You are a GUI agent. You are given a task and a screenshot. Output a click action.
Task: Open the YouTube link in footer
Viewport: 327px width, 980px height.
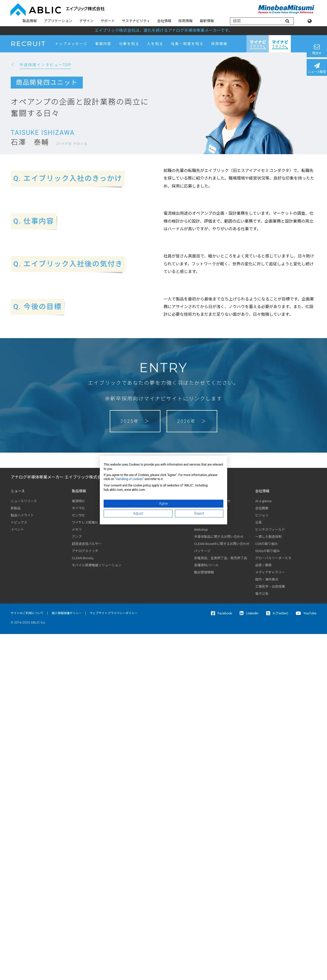coord(306,613)
